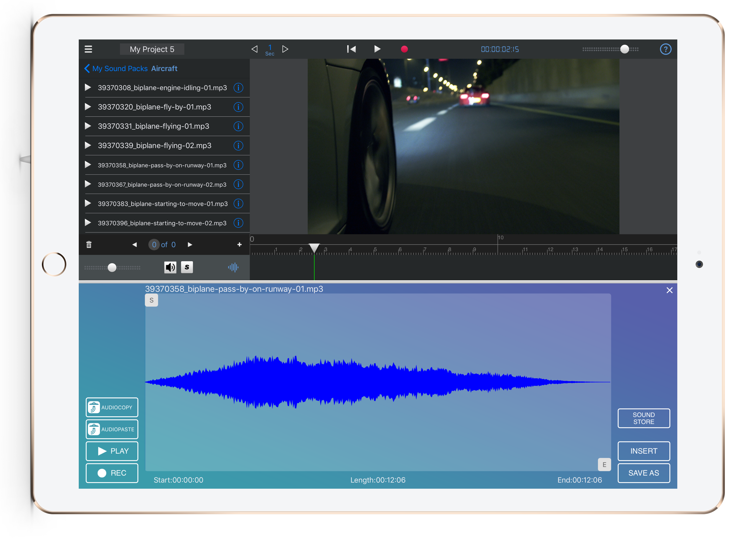Adjust the top-right volume slider
The width and height of the screenshot is (734, 560).
(x=625, y=49)
